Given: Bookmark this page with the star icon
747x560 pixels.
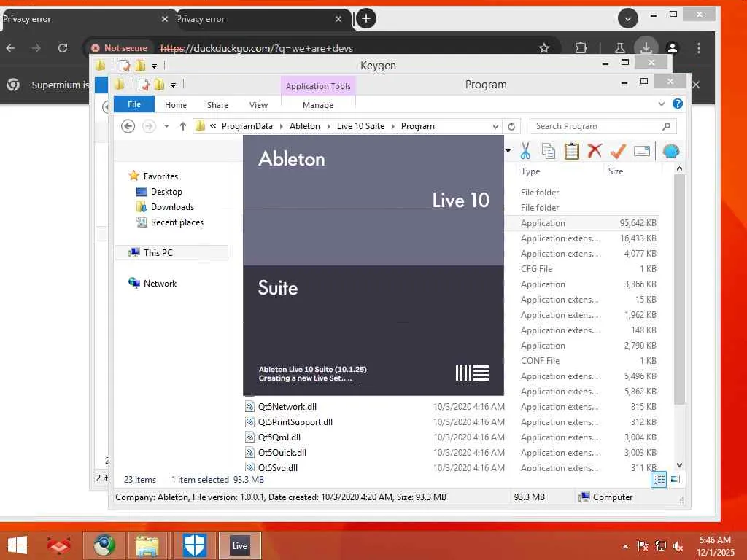Looking at the screenshot, I should pyautogui.click(x=544, y=48).
